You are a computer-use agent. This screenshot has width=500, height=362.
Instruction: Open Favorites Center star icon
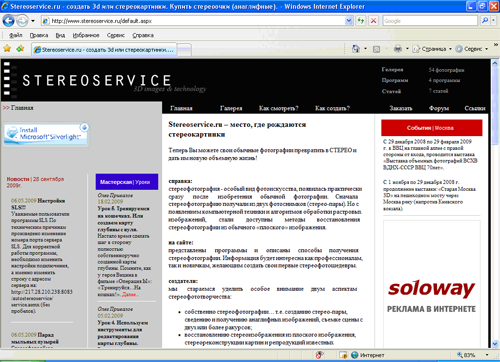click(7, 49)
